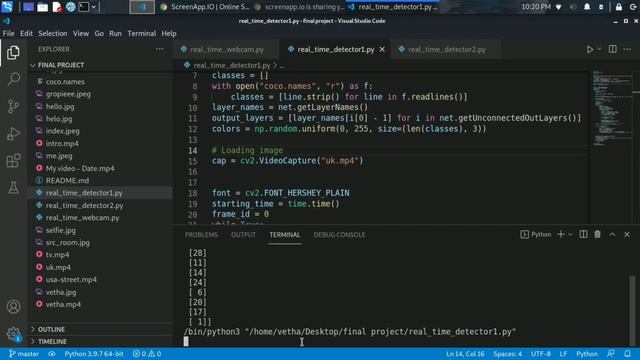Screen dimensions: 640x360
Task: Open the PROBLEMS panel tab
Action: point(201,235)
